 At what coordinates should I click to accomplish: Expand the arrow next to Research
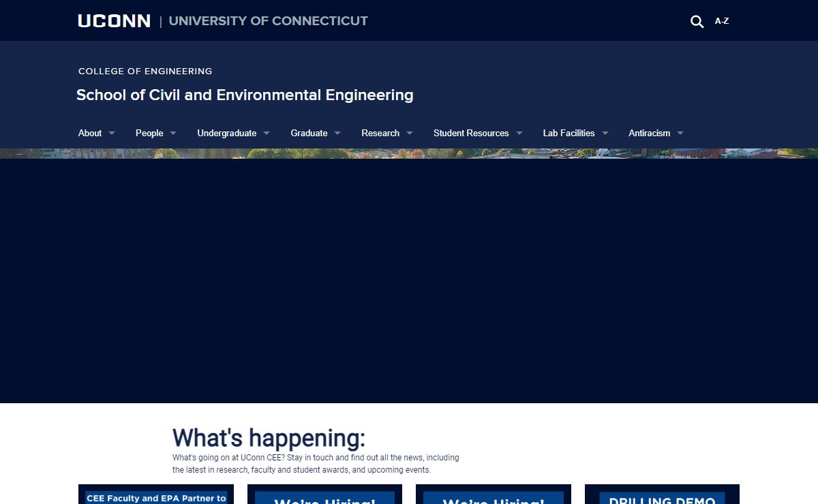410,133
